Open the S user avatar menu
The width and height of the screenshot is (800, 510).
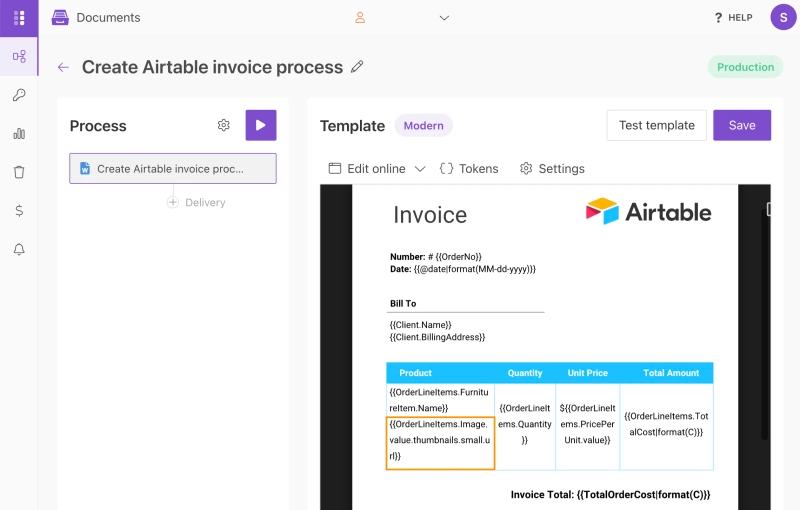click(x=783, y=17)
